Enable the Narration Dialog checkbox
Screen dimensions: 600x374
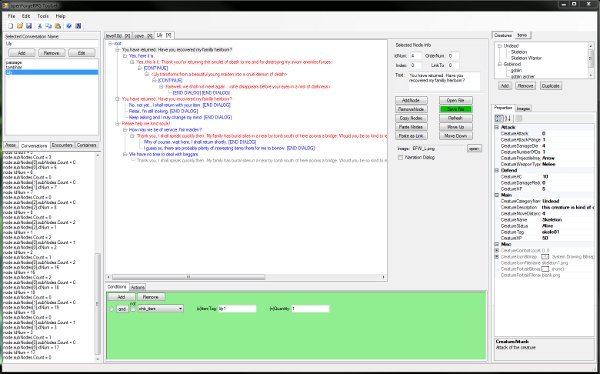click(400, 157)
